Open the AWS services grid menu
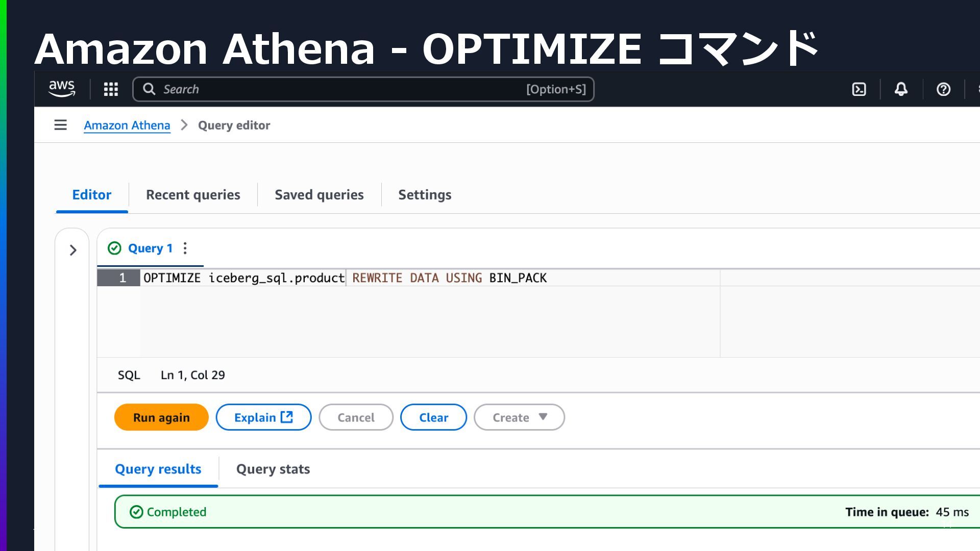The height and width of the screenshot is (551, 980). pos(111,89)
